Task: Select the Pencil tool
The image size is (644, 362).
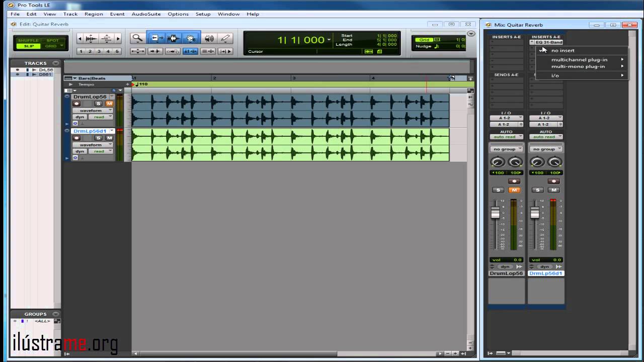Action: pos(225,38)
